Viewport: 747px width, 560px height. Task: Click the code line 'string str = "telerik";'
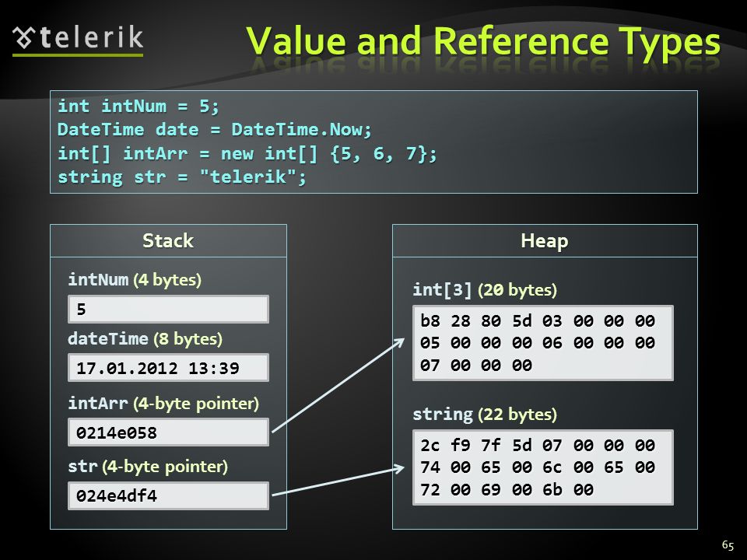point(182,177)
